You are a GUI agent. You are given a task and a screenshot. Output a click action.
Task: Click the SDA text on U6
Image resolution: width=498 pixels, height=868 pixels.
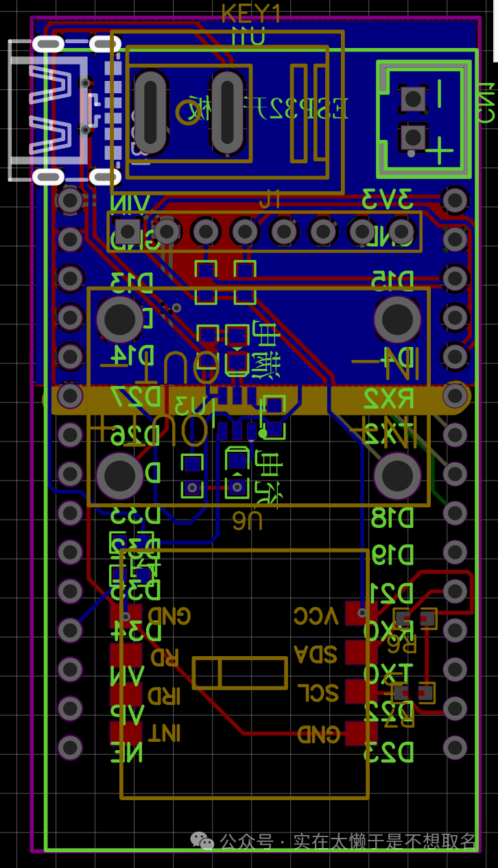click(315, 654)
